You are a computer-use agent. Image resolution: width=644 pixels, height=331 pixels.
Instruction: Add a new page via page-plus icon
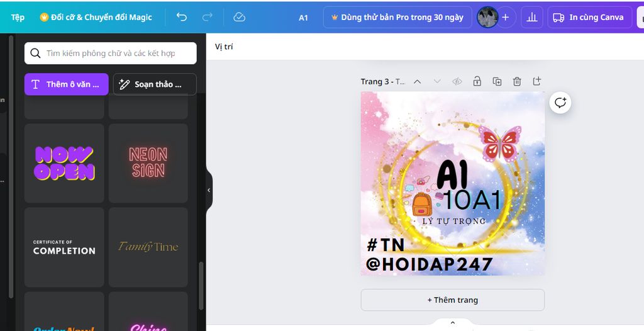[537, 81]
